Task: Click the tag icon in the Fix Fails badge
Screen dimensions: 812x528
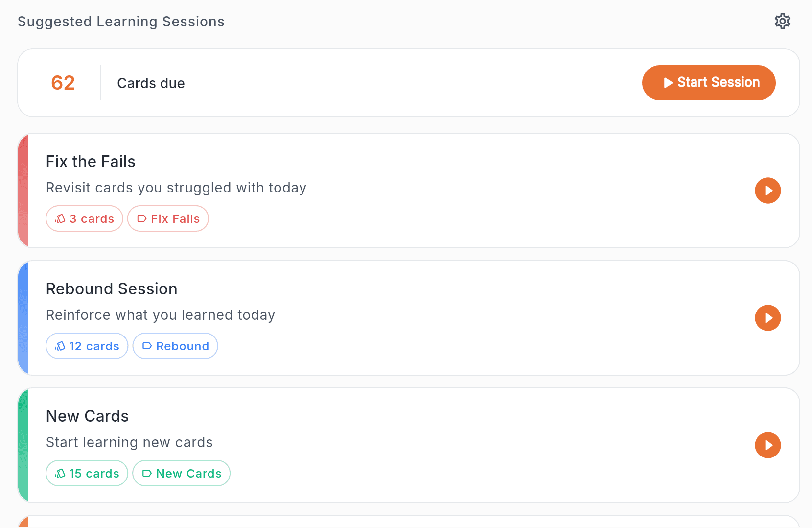Action: coord(142,218)
